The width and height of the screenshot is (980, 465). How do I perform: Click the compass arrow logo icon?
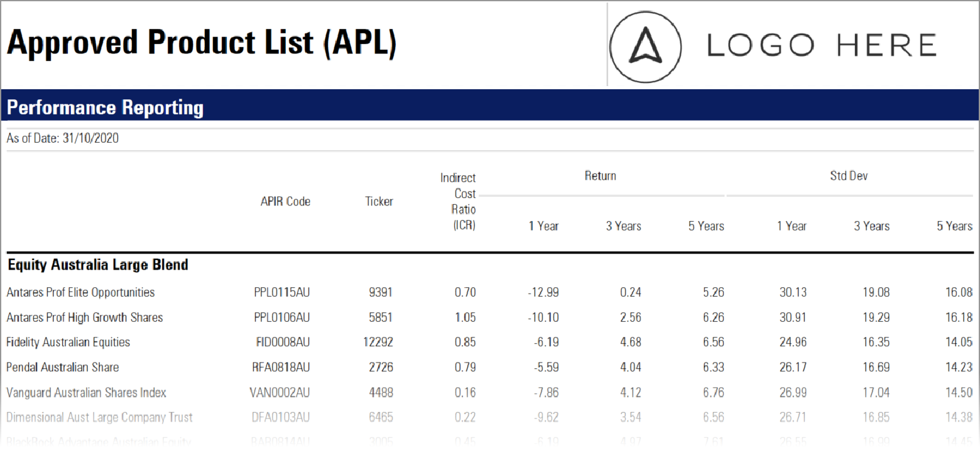[646, 46]
